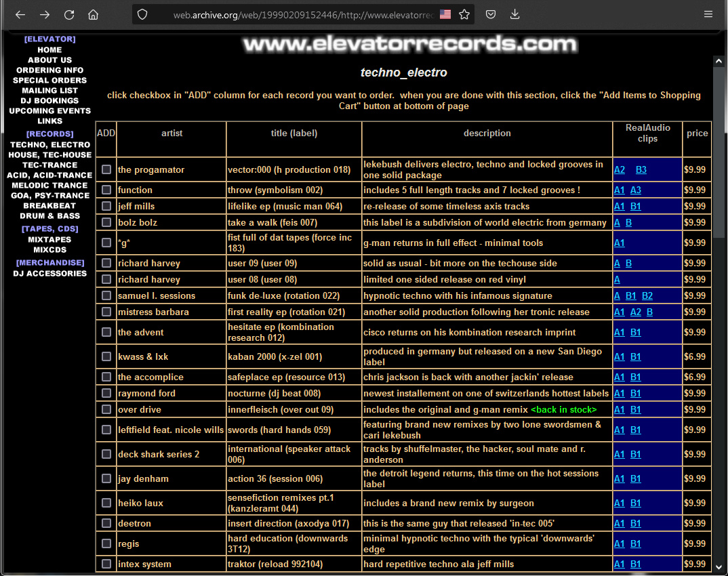Check the box for function throw

click(x=106, y=190)
